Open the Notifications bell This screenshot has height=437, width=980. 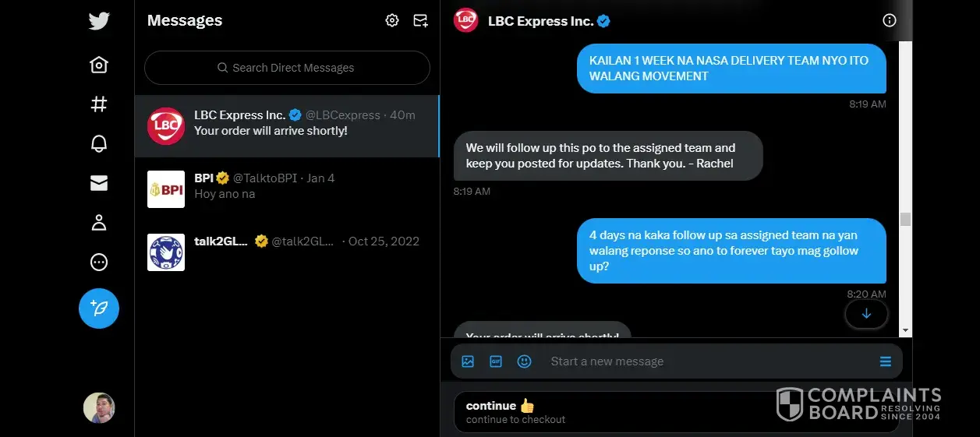(99, 143)
